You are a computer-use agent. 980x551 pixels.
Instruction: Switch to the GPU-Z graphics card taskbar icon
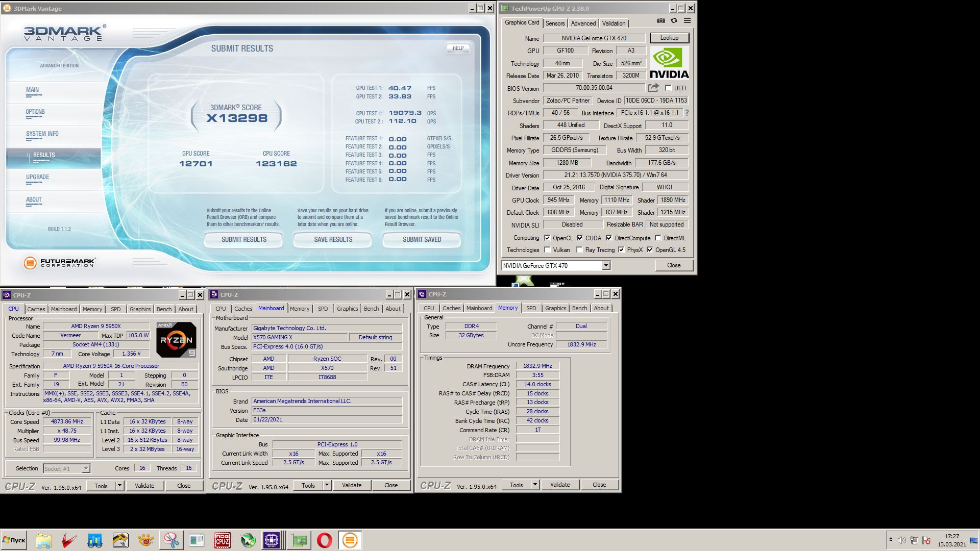pyautogui.click(x=300, y=540)
